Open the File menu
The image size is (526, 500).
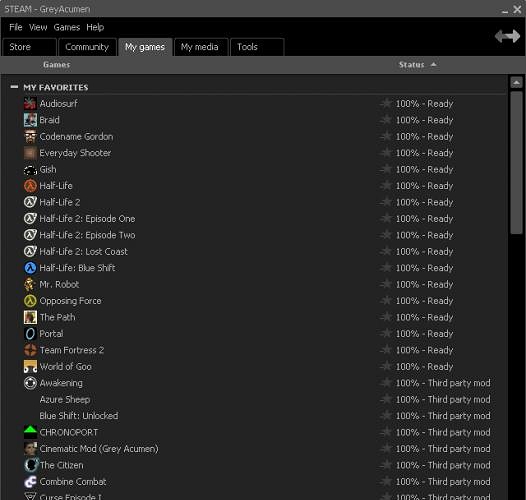(16, 27)
